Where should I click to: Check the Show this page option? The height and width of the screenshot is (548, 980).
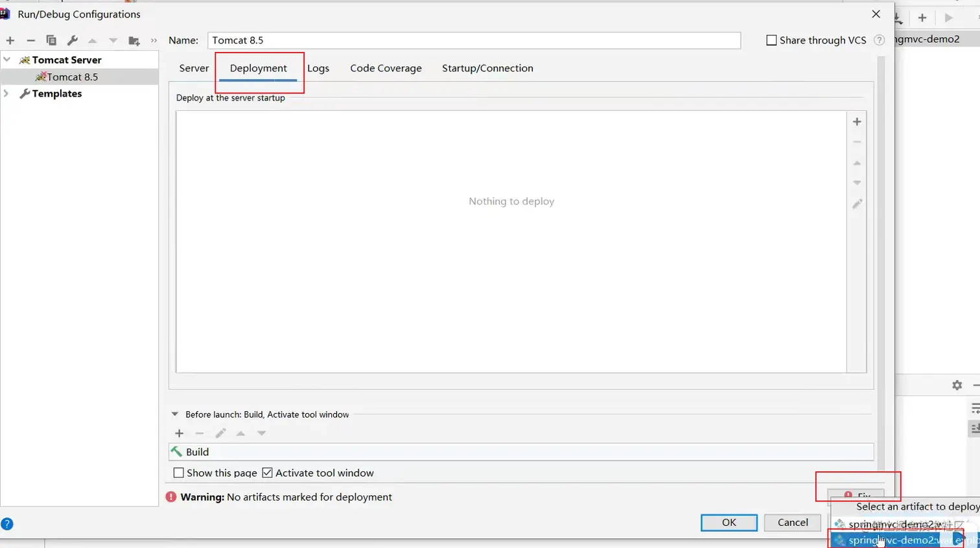(179, 473)
